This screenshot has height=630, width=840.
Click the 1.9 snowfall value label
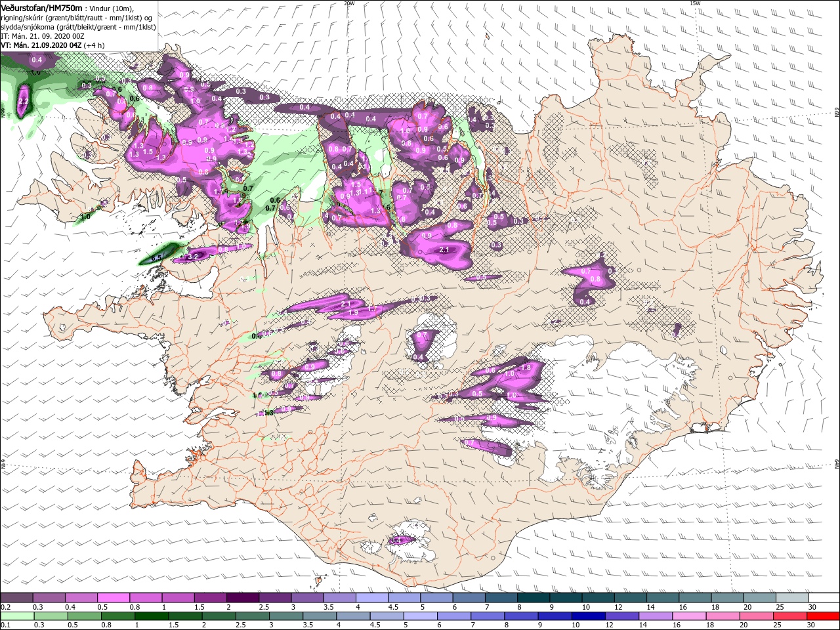[354, 313]
